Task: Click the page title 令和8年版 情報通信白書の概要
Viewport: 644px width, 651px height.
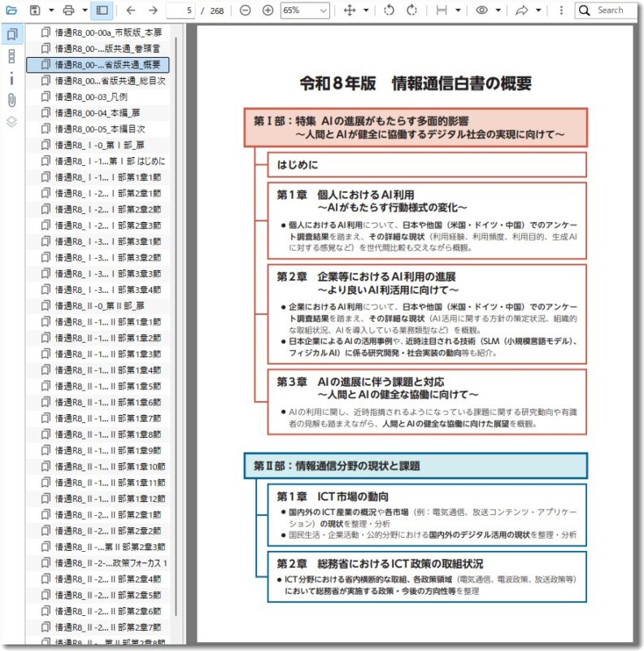Action: click(x=416, y=84)
